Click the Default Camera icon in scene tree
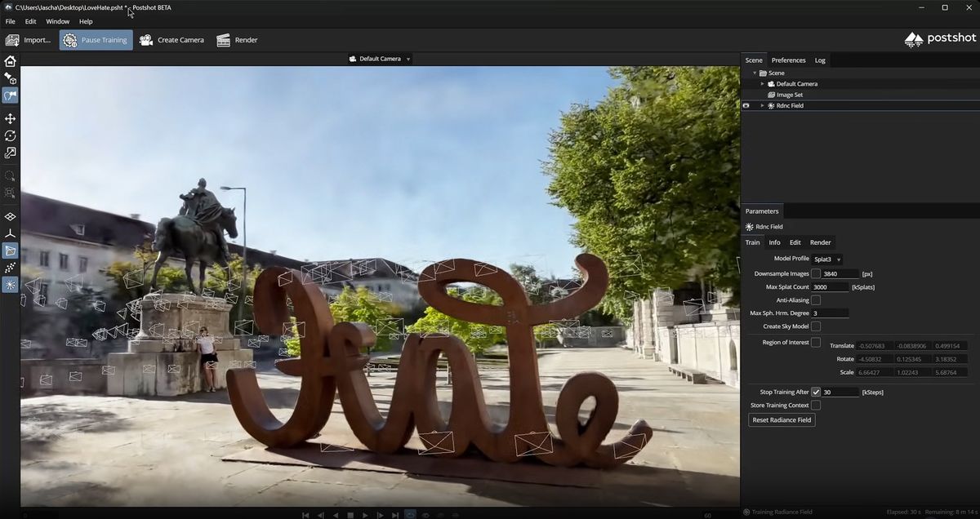The width and height of the screenshot is (980, 519). point(771,84)
